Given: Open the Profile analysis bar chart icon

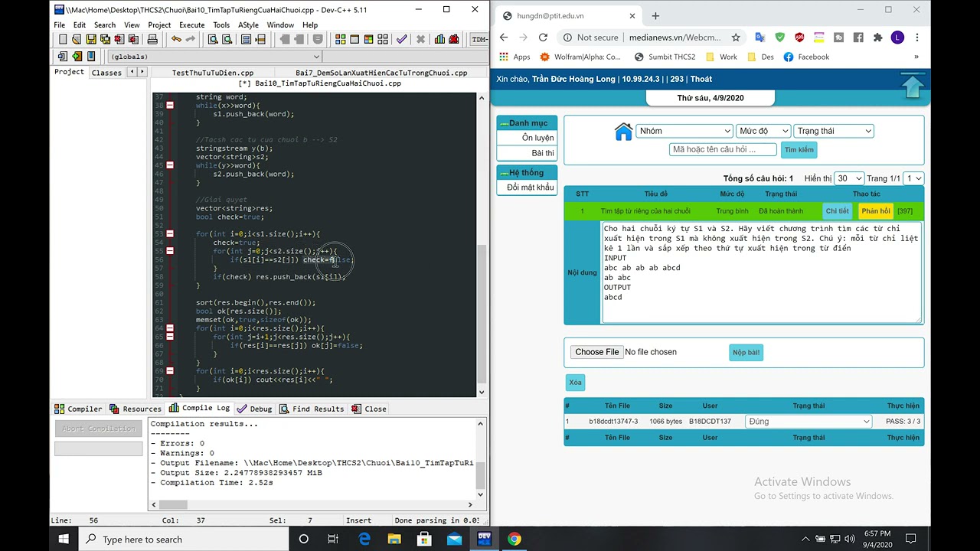Looking at the screenshot, I should [x=439, y=40].
